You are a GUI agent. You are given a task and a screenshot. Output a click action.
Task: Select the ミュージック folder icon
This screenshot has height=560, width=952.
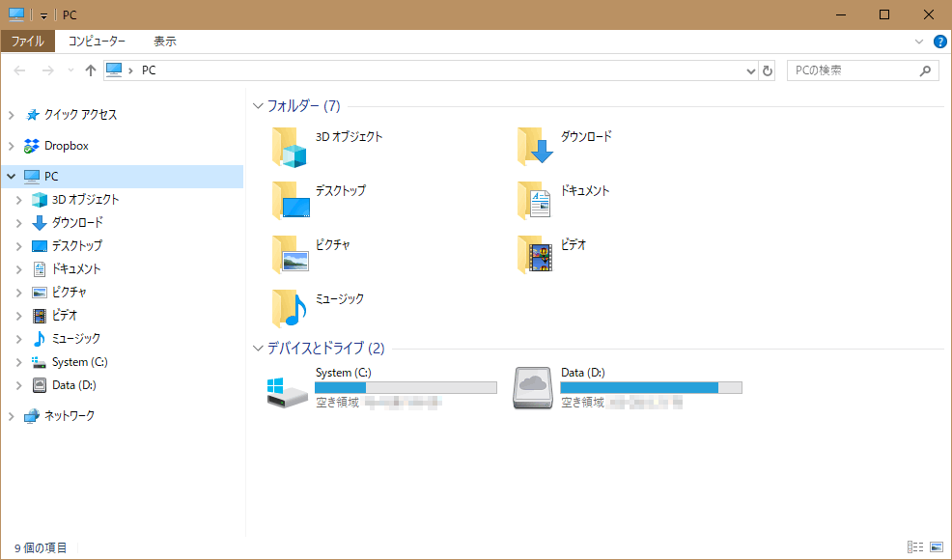pyautogui.click(x=290, y=309)
